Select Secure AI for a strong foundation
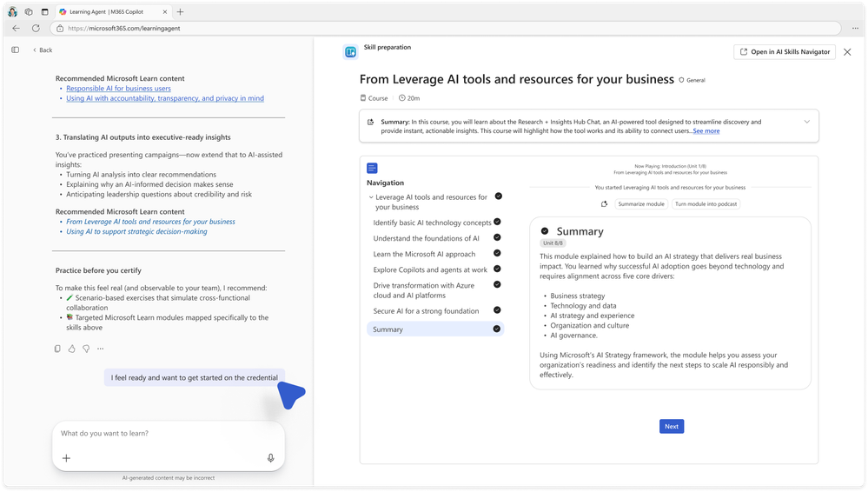 point(427,311)
